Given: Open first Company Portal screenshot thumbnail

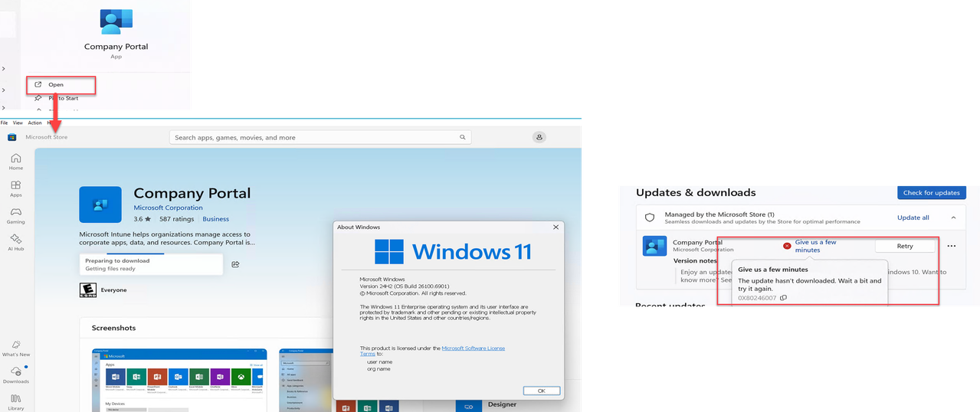Looking at the screenshot, I should pyautogui.click(x=179, y=379).
